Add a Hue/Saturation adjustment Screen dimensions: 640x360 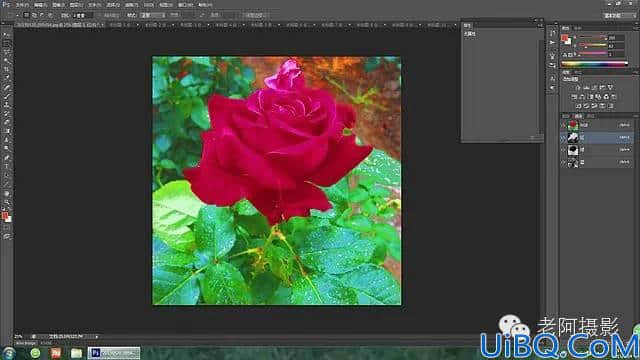pos(574,97)
